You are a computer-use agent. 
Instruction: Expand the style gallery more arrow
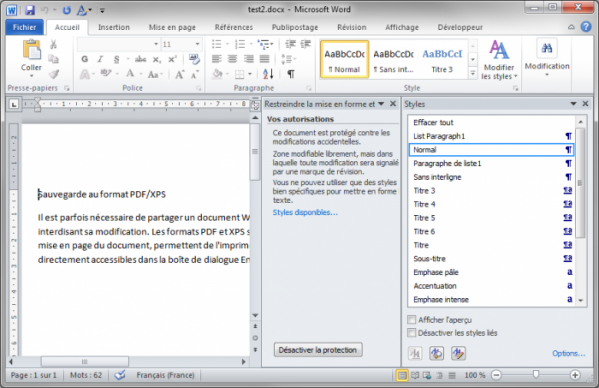point(473,73)
